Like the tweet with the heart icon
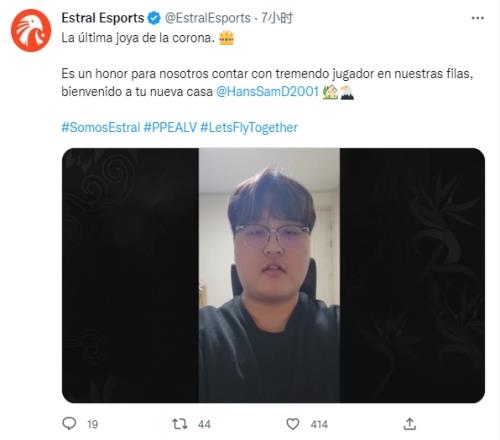 tap(293, 424)
